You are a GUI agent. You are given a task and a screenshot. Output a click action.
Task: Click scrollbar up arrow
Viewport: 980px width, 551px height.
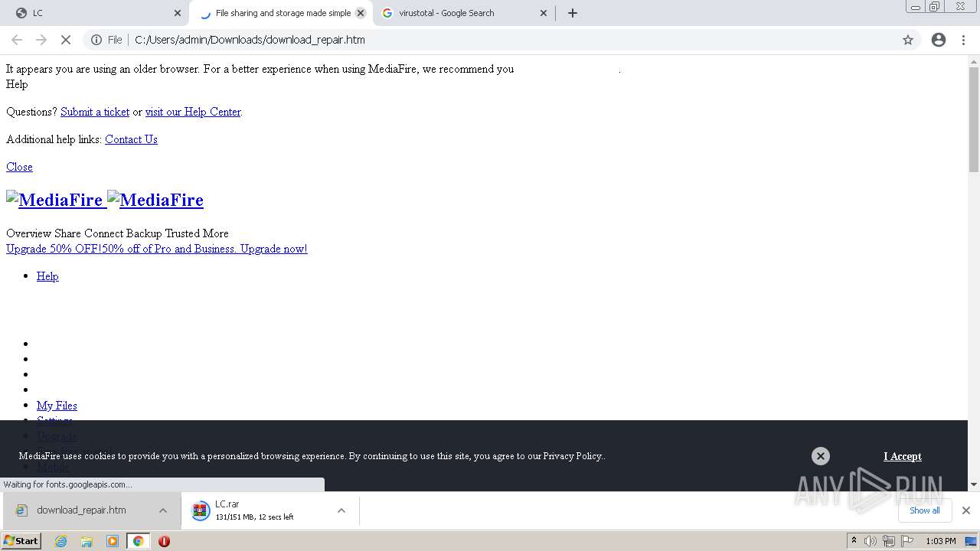pos(974,61)
